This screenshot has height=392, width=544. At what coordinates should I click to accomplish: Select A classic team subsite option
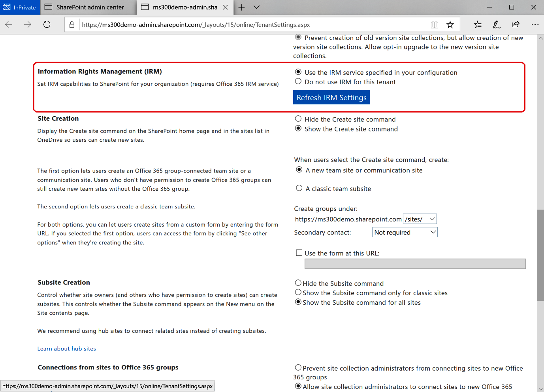[299, 188]
